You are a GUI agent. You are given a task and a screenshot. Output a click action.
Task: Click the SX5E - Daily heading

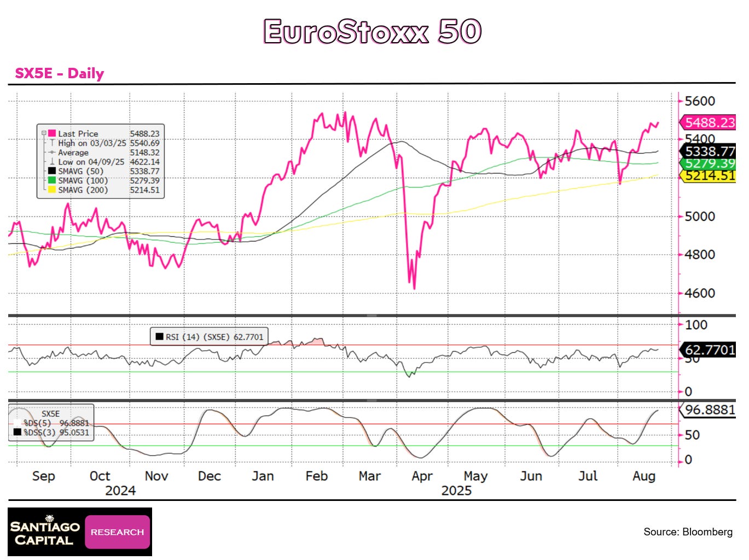(60, 73)
